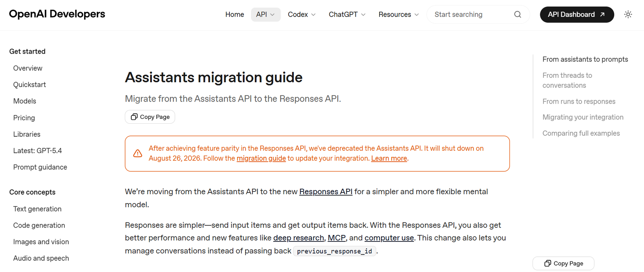Jump to From assistants to prompts section
Image resolution: width=644 pixels, height=272 pixels.
point(585,59)
